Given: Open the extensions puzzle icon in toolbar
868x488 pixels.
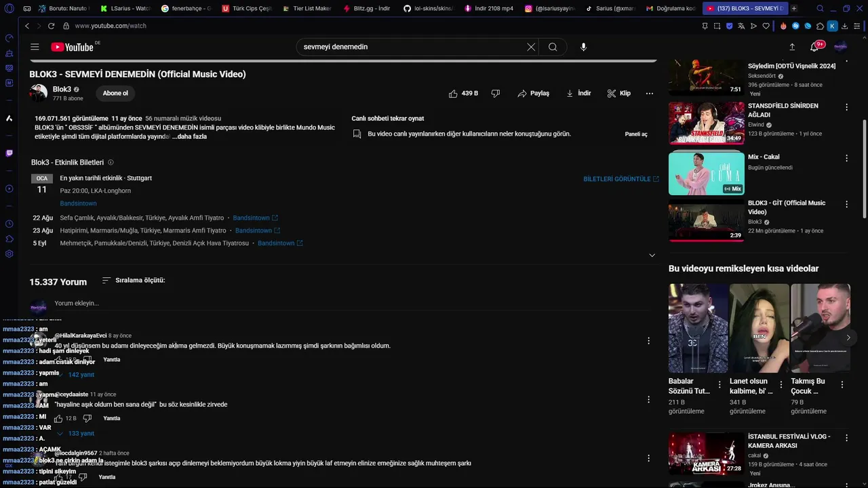Looking at the screenshot, I should (820, 26).
